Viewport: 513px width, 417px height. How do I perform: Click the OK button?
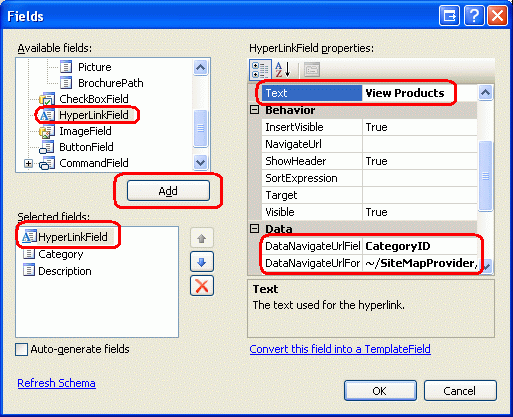[x=380, y=391]
